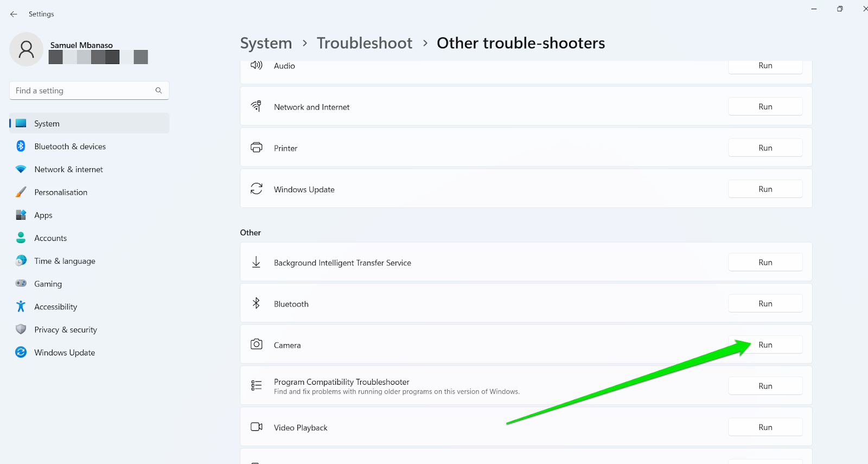Image resolution: width=868 pixels, height=464 pixels.
Task: Run the Camera troubleshooter
Action: pyautogui.click(x=765, y=345)
